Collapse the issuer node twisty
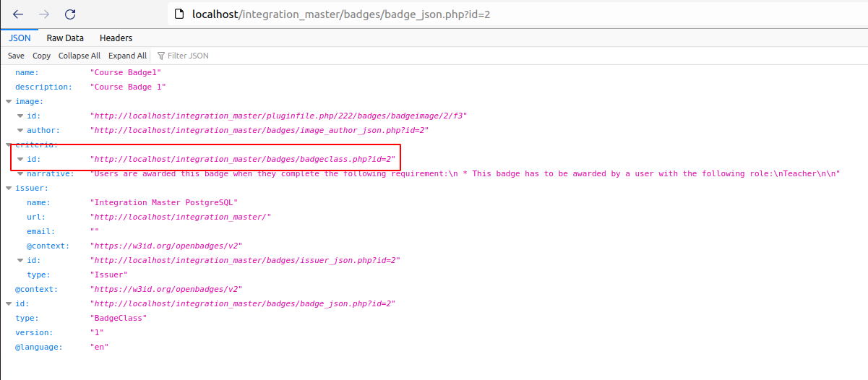 9,189
